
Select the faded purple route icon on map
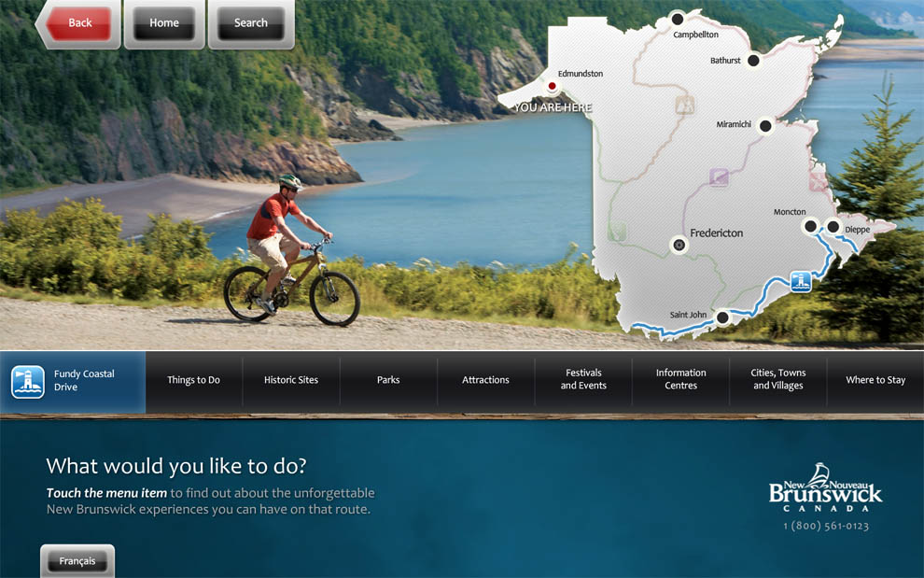(x=719, y=176)
